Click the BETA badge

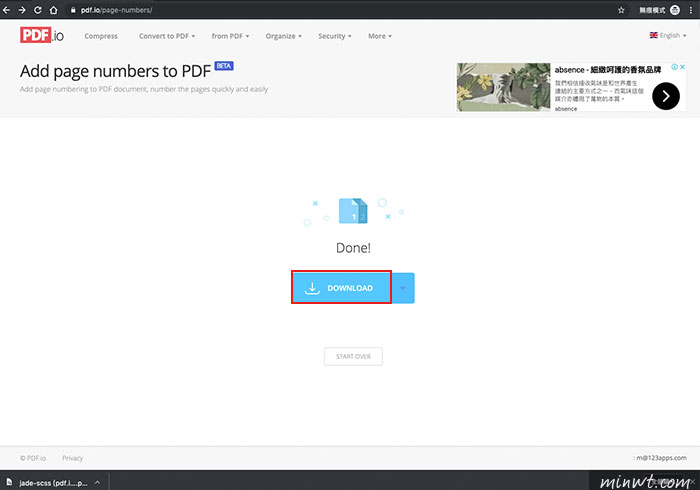pyautogui.click(x=224, y=66)
